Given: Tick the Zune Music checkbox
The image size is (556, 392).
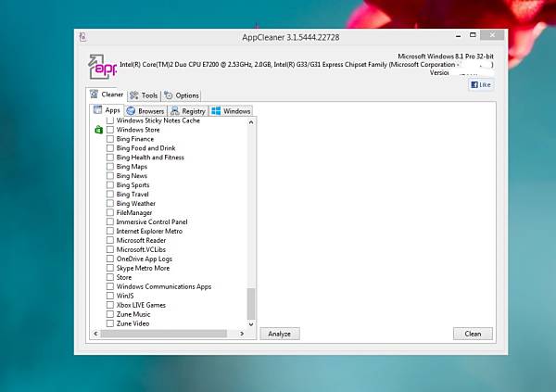Looking at the screenshot, I should point(110,314).
